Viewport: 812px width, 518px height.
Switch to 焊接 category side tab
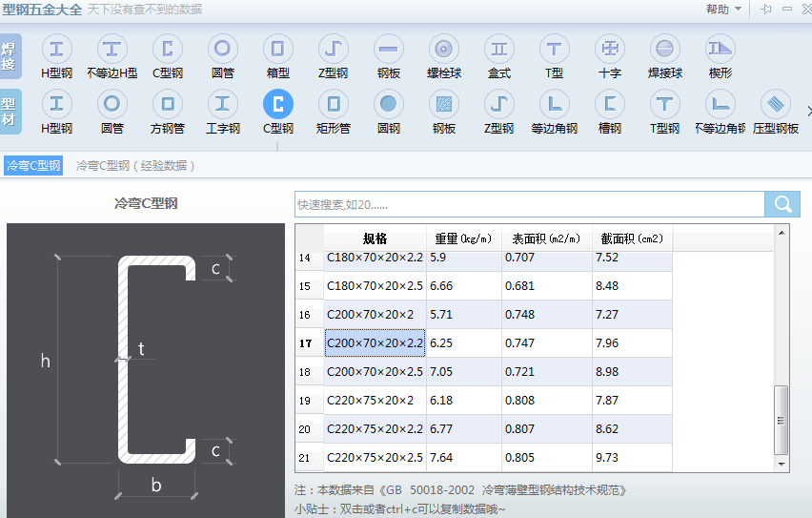pyautogui.click(x=10, y=56)
